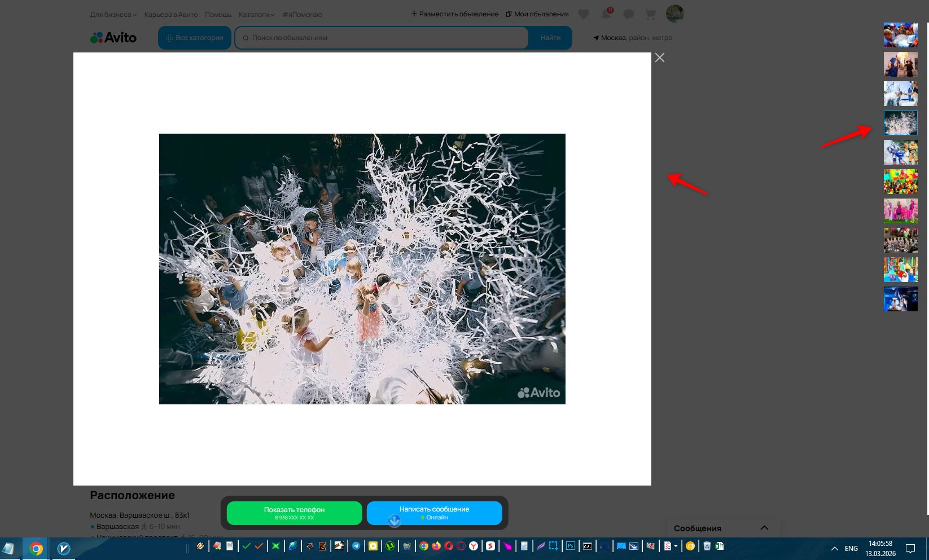Screen dimensions: 929x560
Task: Open Мои объявления in header
Action: pyautogui.click(x=537, y=14)
